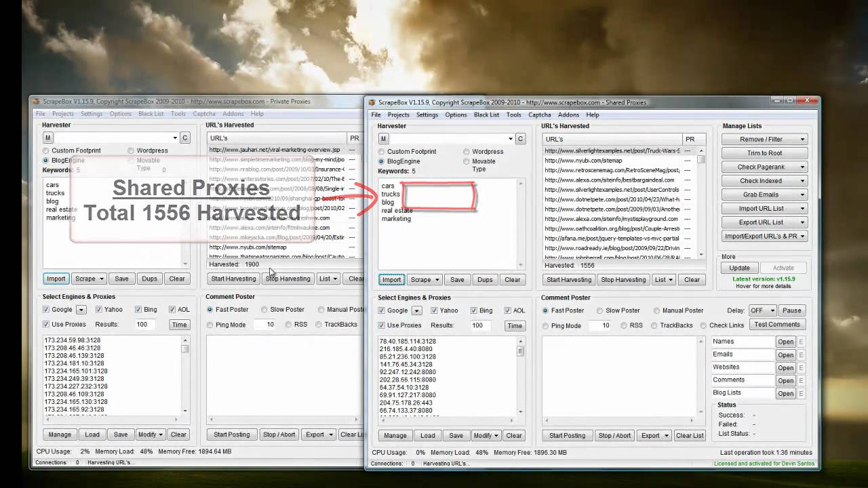Image resolution: width=868 pixels, height=488 pixels.
Task: Open Captcha menu in Shared Proxies window
Action: [540, 115]
